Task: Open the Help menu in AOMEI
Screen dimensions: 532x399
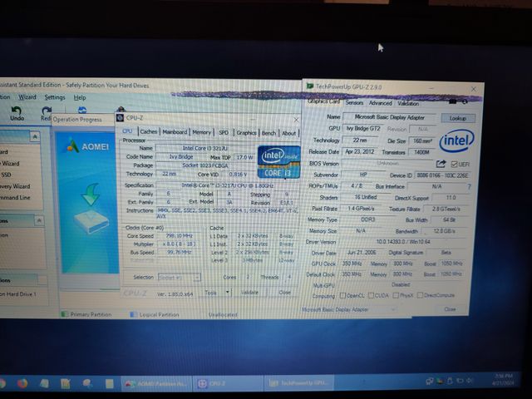Action: point(80,98)
